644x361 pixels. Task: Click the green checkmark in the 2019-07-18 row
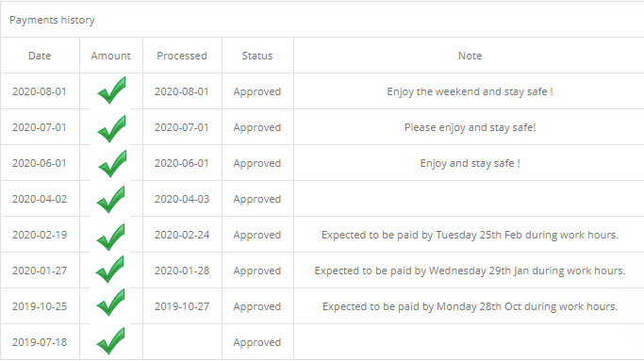(x=110, y=341)
